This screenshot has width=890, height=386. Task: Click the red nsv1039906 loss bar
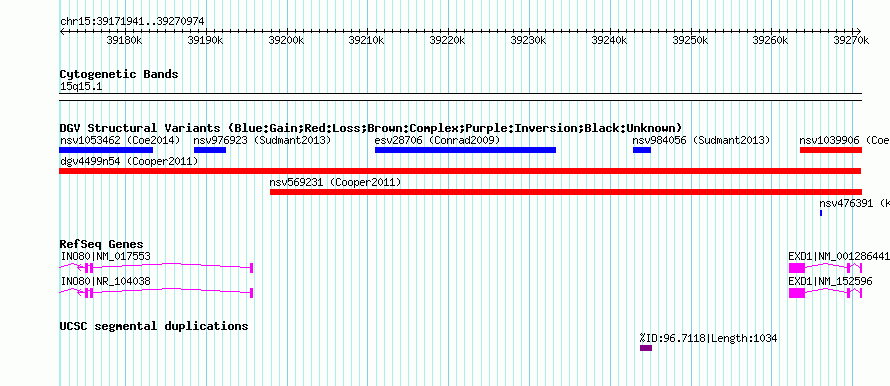coord(831,150)
